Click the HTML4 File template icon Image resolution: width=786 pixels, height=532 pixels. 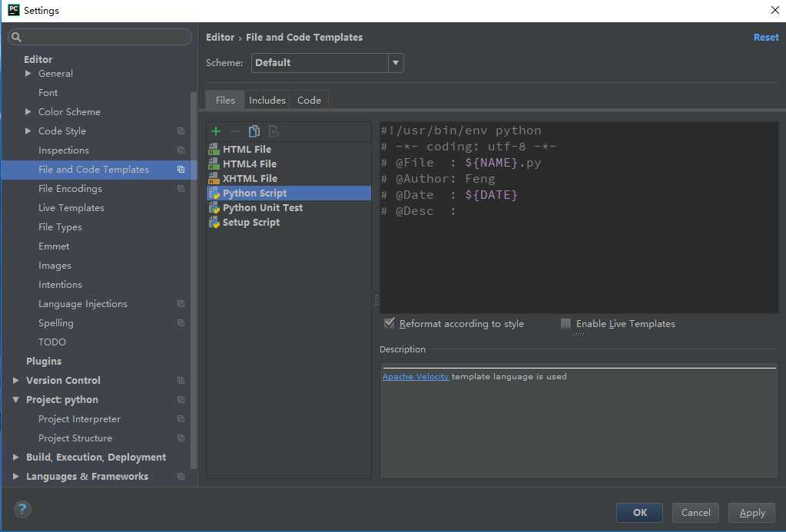(x=214, y=164)
